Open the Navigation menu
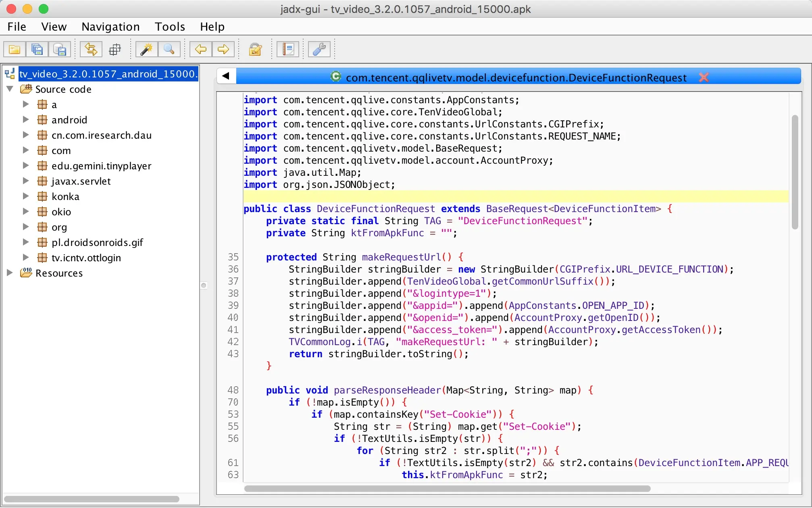Screen dimensions: 812x508 (x=110, y=27)
